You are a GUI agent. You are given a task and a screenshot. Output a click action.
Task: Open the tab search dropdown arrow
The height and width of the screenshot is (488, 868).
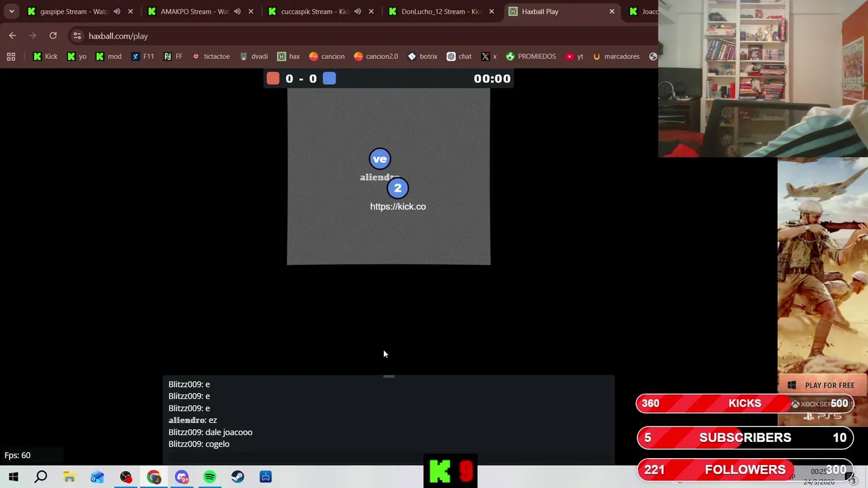coord(12,12)
